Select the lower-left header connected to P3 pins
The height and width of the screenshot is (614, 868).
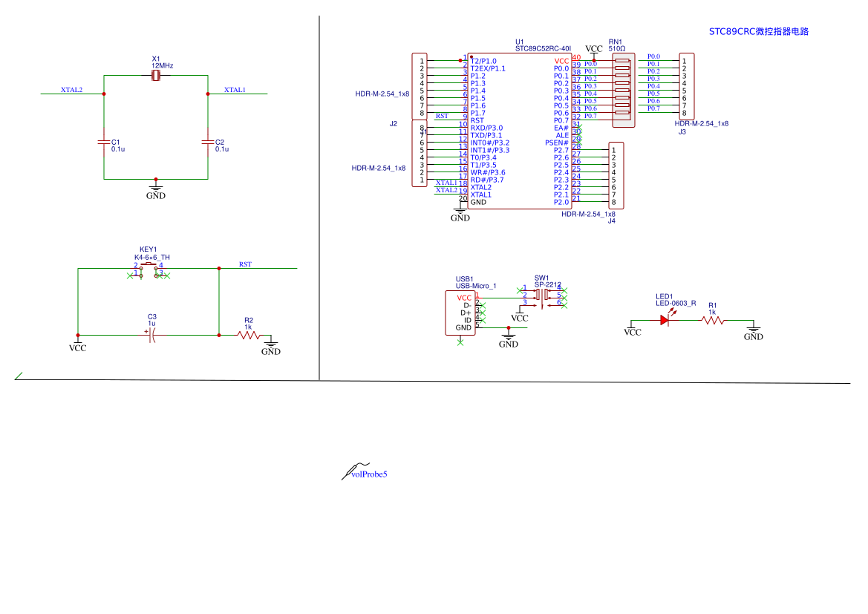[420, 154]
